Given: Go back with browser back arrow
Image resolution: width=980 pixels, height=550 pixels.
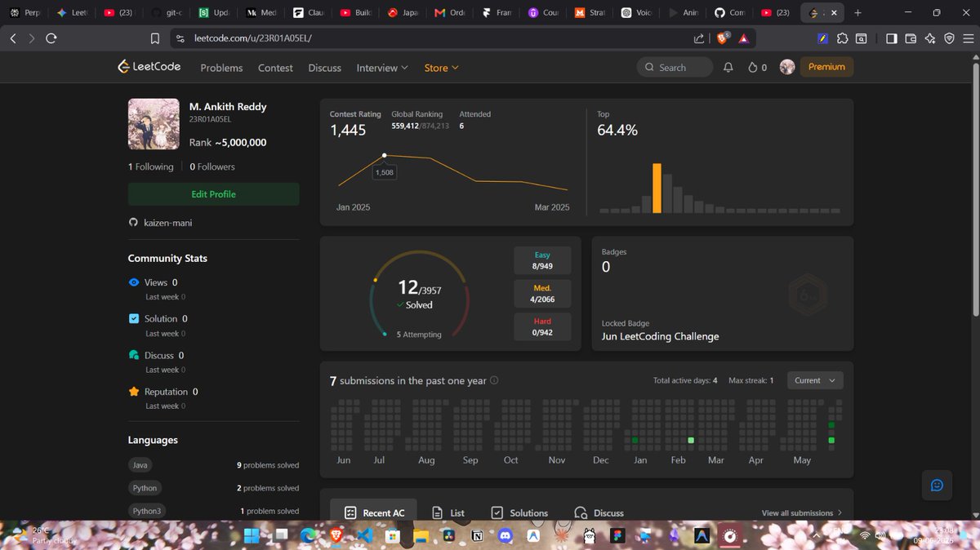Looking at the screenshot, I should coord(12,38).
